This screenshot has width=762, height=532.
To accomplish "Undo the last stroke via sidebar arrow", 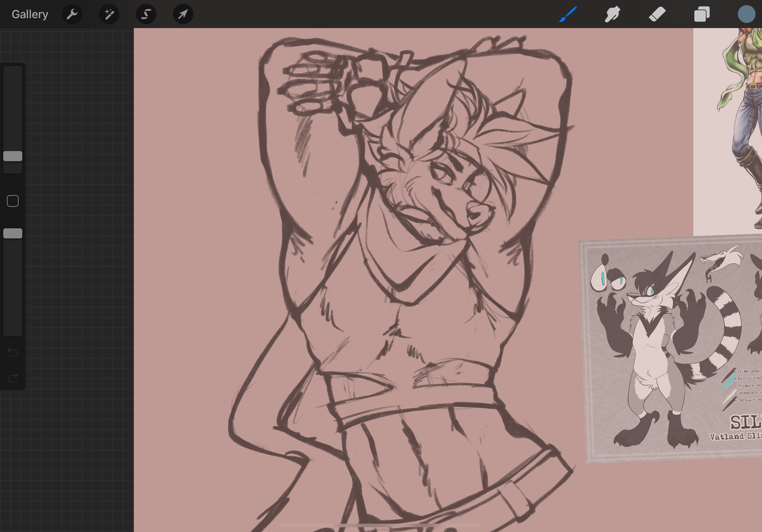I will (13, 352).
